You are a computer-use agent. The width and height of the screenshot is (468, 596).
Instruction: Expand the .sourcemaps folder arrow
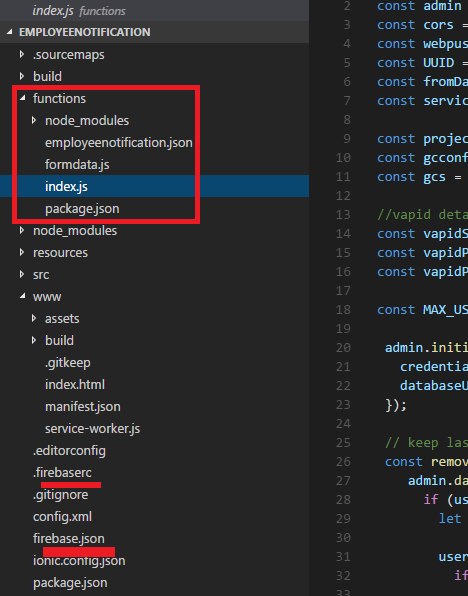click(x=22, y=54)
